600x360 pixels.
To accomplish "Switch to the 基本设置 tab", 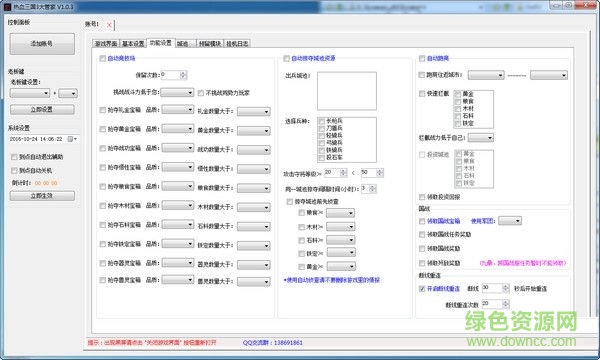I will point(133,44).
